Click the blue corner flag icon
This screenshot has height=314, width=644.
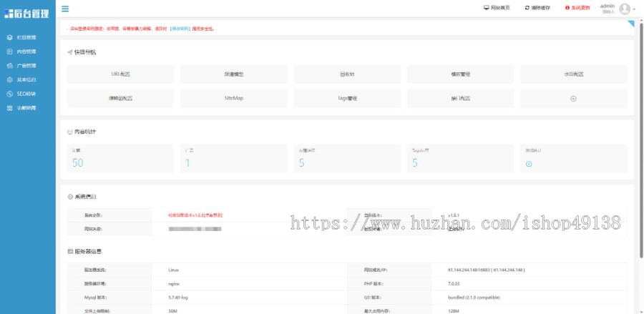(631, 24)
